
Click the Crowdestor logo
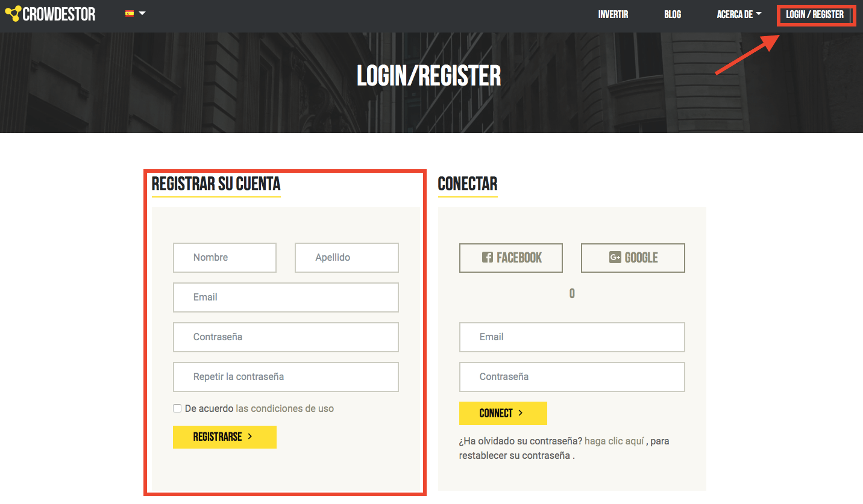[50, 13]
